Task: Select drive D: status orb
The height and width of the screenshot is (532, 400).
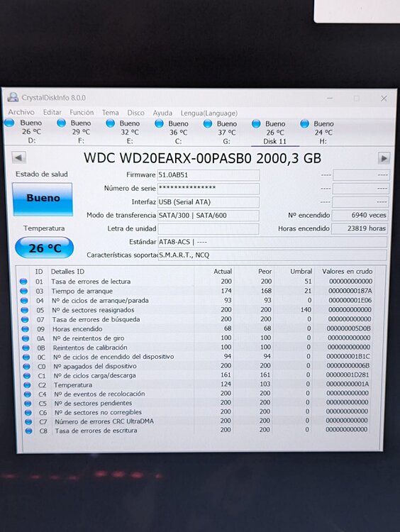Action: 9,123
